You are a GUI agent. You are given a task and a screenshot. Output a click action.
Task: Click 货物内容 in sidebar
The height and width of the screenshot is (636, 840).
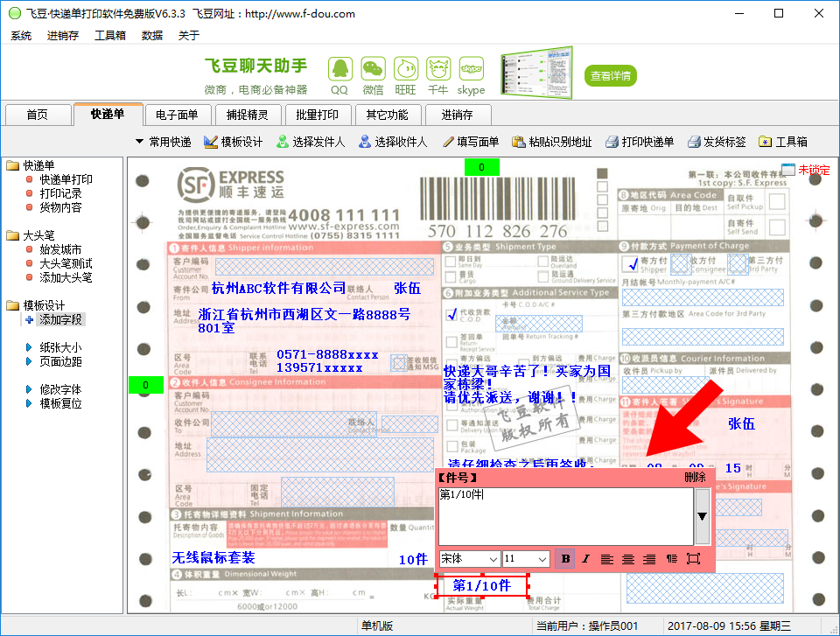pyautogui.click(x=60, y=207)
